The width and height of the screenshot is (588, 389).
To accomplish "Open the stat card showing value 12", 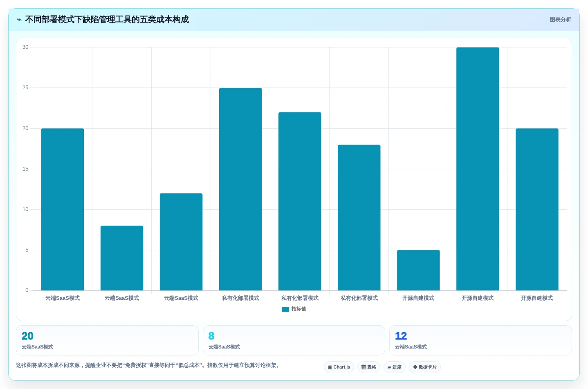I will [480, 340].
